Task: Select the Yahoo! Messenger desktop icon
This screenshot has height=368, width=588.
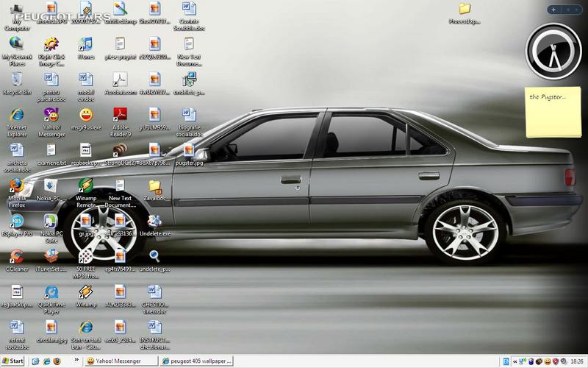Action: (51, 122)
